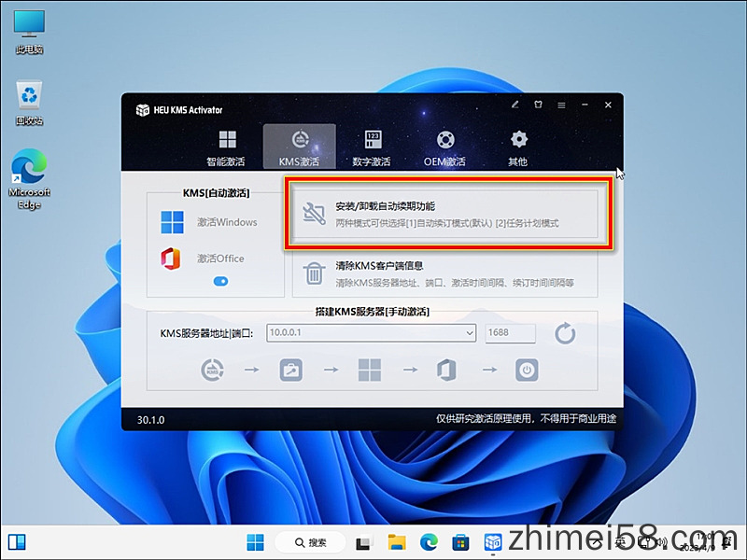The image size is (747, 560).
Task: Click 激活Windows text button
Action: (227, 222)
